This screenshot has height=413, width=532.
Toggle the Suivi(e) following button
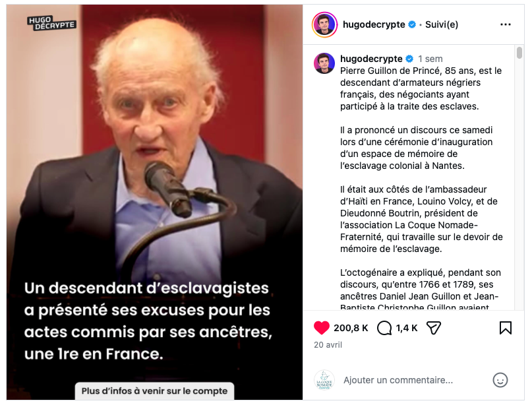coord(442,24)
